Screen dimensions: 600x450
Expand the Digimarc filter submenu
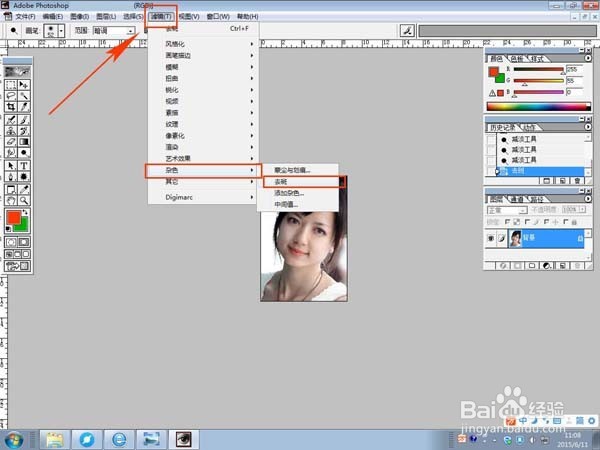203,197
